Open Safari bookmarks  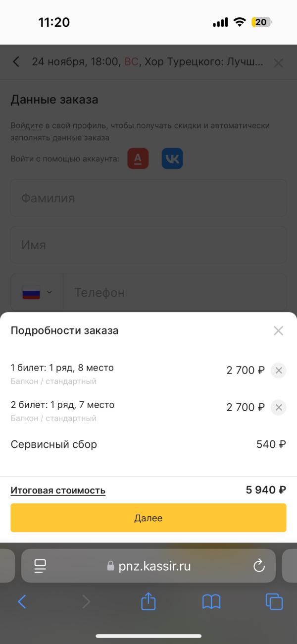pos(211,602)
